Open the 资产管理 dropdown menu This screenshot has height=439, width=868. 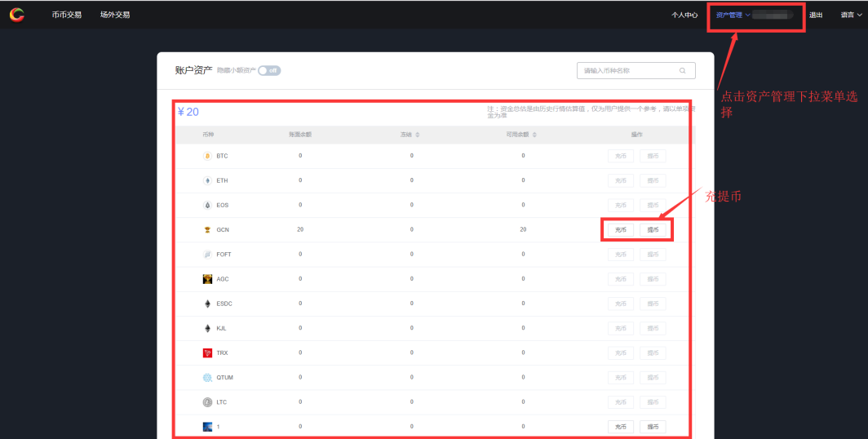point(732,15)
